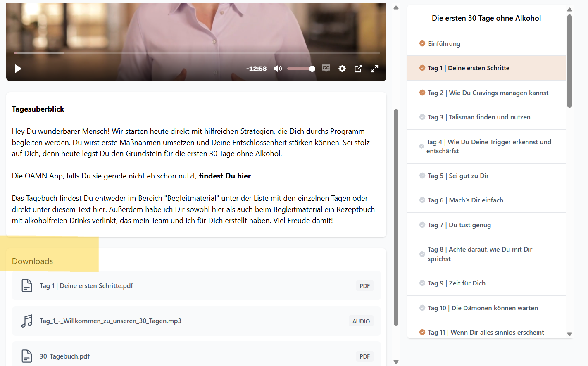
Task: Click the PDF document icon for 30_Tagebuch
Action: pyautogui.click(x=27, y=356)
